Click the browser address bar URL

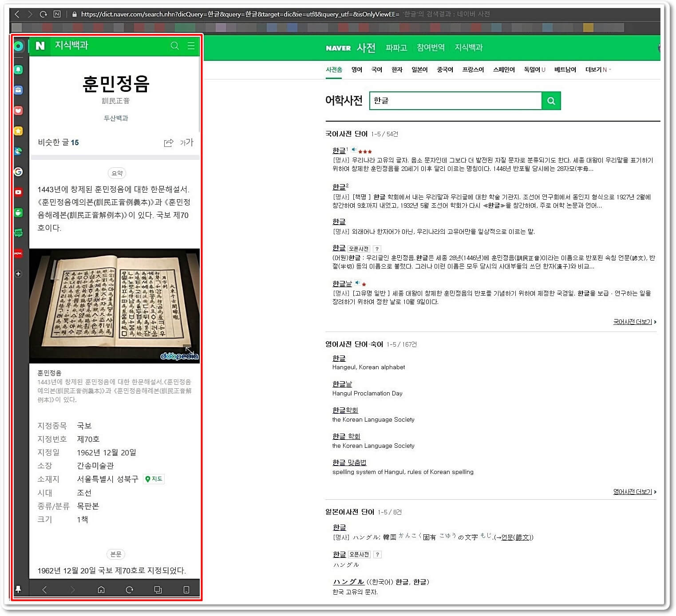point(240,14)
